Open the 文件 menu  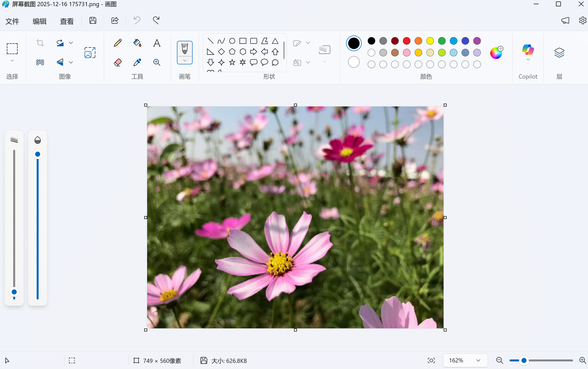(12, 21)
